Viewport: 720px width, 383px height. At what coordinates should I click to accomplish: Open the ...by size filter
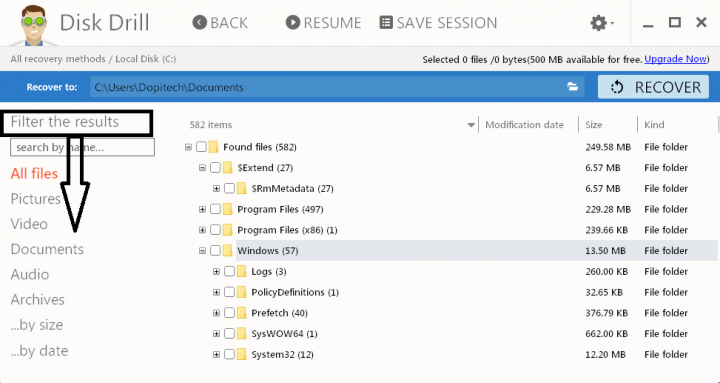tap(37, 325)
